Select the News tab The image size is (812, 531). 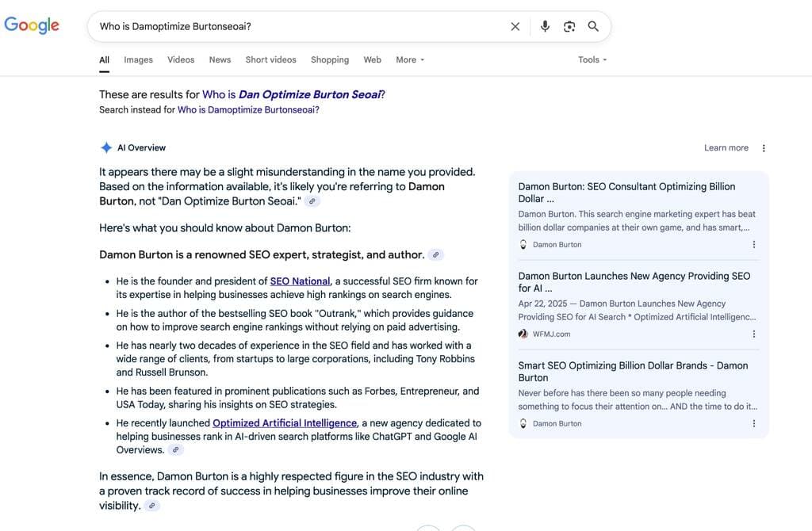pyautogui.click(x=220, y=60)
